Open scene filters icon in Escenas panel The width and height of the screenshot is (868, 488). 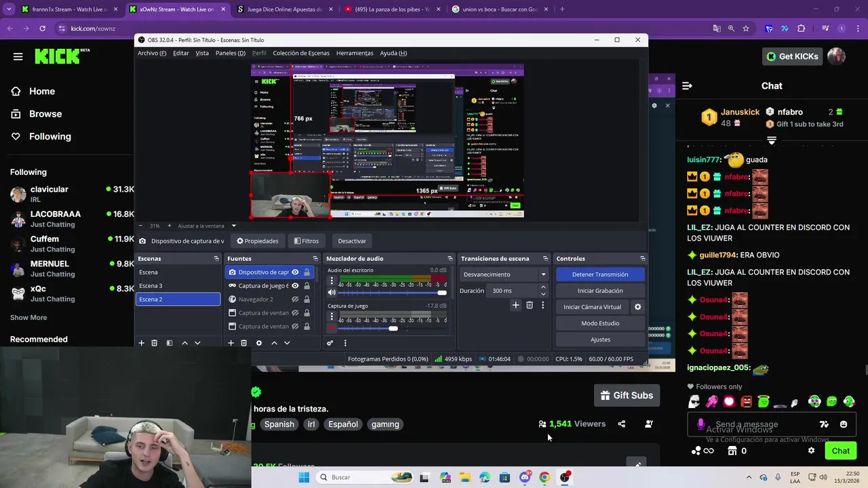170,343
